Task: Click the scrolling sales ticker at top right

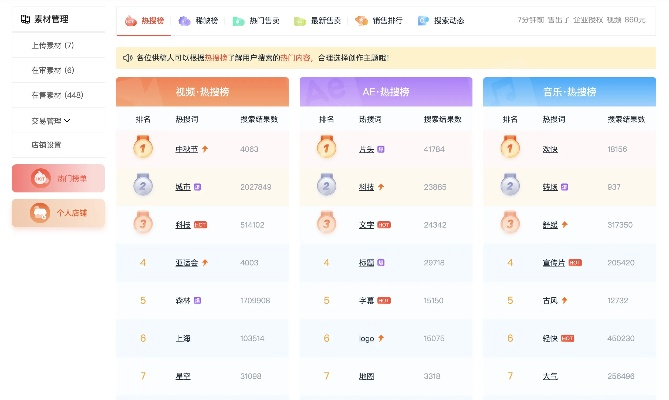Action: point(581,20)
